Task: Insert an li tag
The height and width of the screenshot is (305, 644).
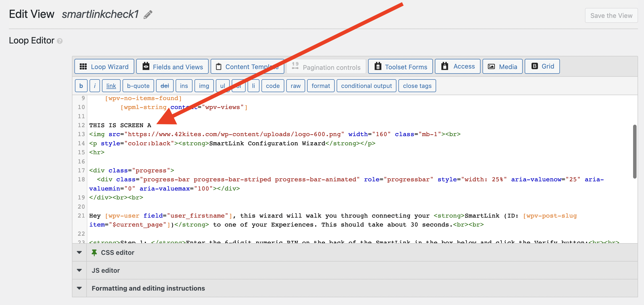Action: tap(254, 86)
